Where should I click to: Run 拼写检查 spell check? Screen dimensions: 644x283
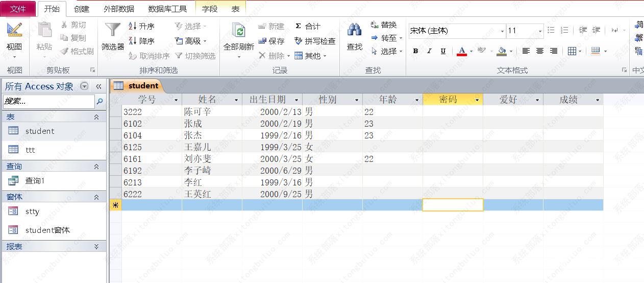315,41
